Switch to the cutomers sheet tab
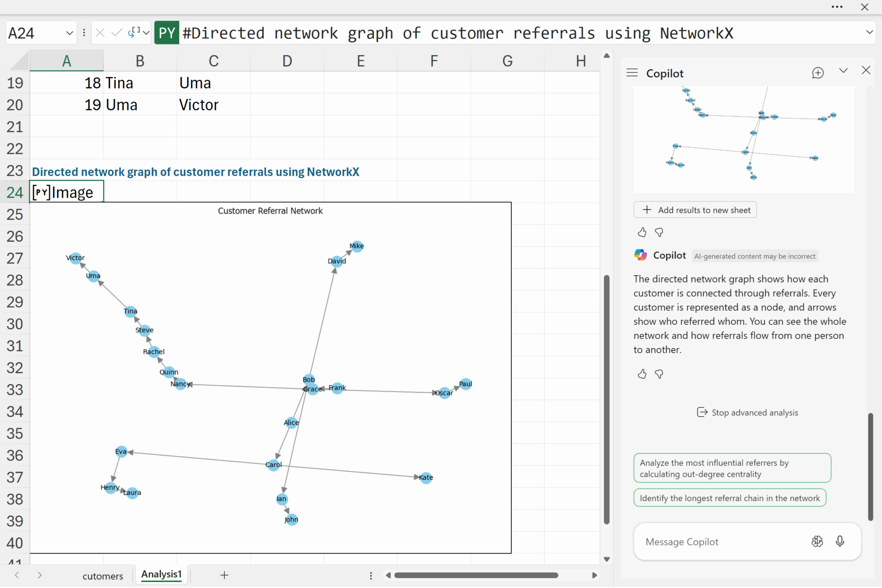 [x=102, y=576]
